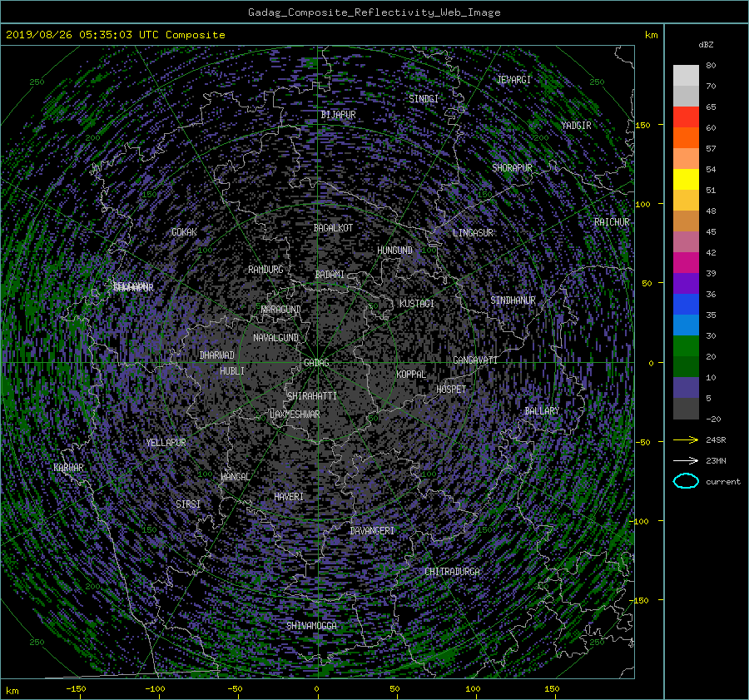Click the HUBLI city label
Screen dimensions: 749x700
pyautogui.click(x=232, y=371)
